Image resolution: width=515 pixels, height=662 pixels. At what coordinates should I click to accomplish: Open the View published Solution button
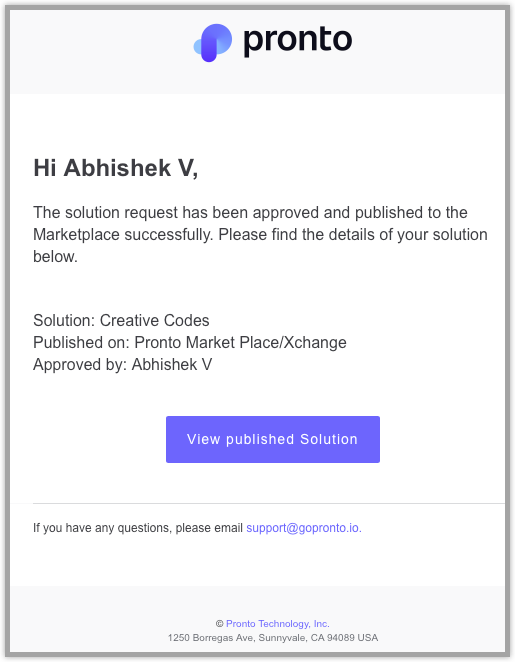pos(273,439)
